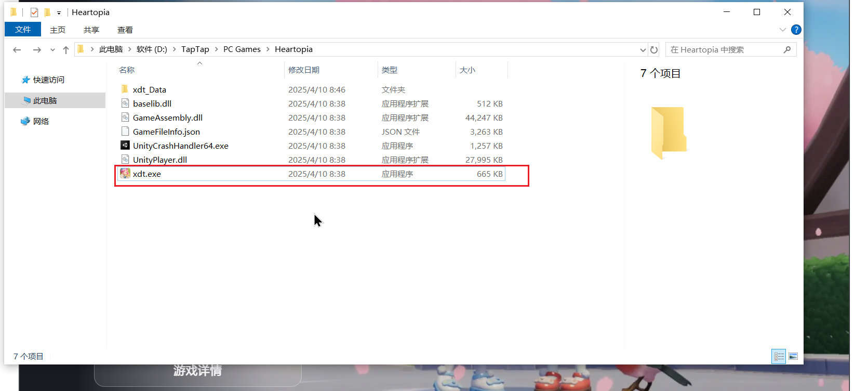The height and width of the screenshot is (391, 868).
Task: Switch to details view in status bar
Action: coord(779,356)
